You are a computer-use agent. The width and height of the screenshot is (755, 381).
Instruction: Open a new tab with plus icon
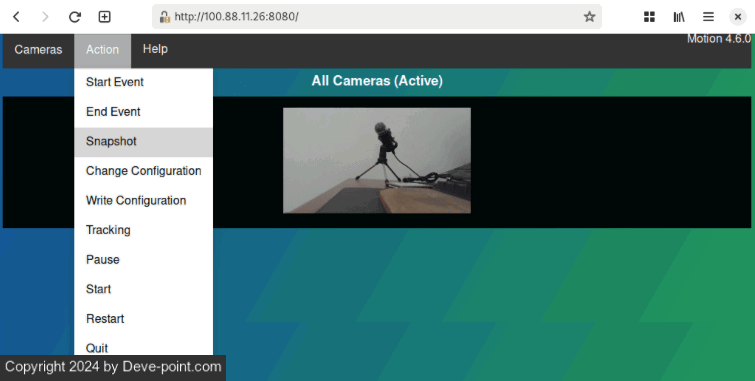pos(104,17)
